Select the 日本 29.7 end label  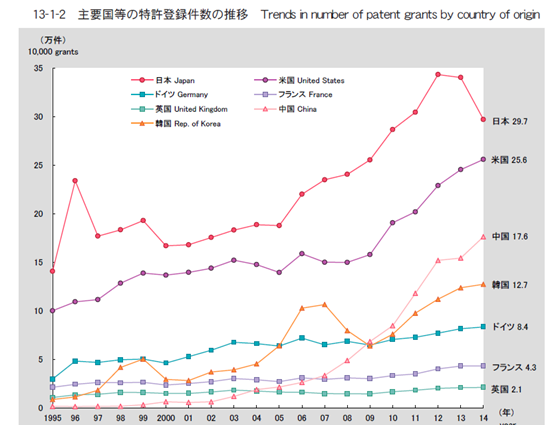pyautogui.click(x=510, y=122)
